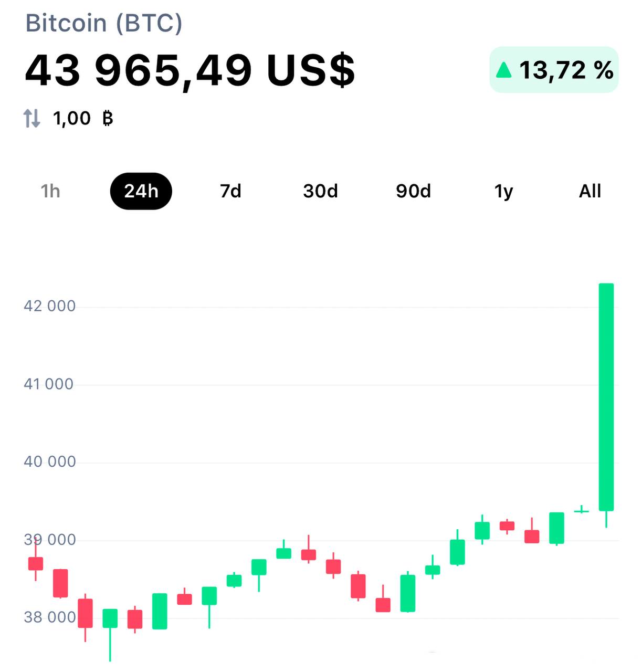Tap the 13,72 % change badge
This screenshot has height=672, width=642.
point(554,70)
